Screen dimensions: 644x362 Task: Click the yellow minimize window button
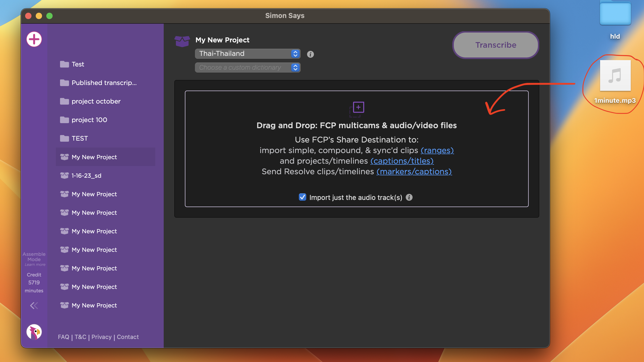tap(39, 16)
